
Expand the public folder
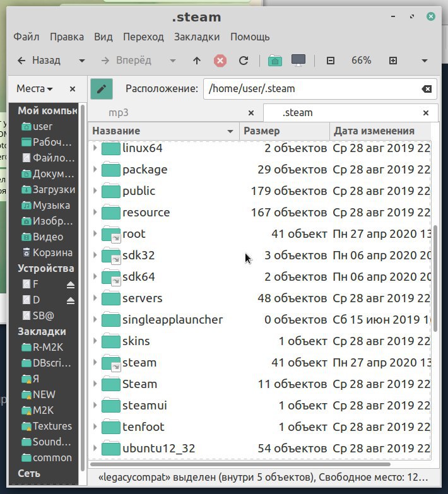point(95,191)
